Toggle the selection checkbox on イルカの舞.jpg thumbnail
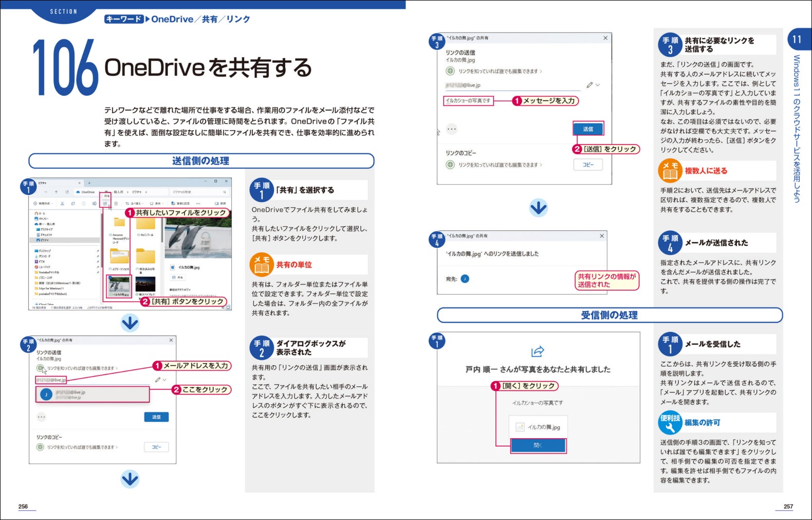Screen dimensions: 812x520 click(109, 278)
